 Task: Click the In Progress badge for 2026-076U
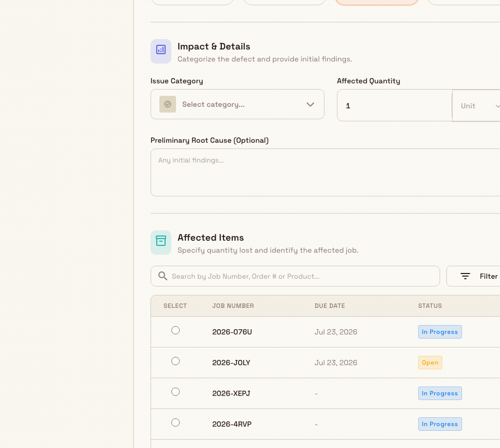(440, 332)
